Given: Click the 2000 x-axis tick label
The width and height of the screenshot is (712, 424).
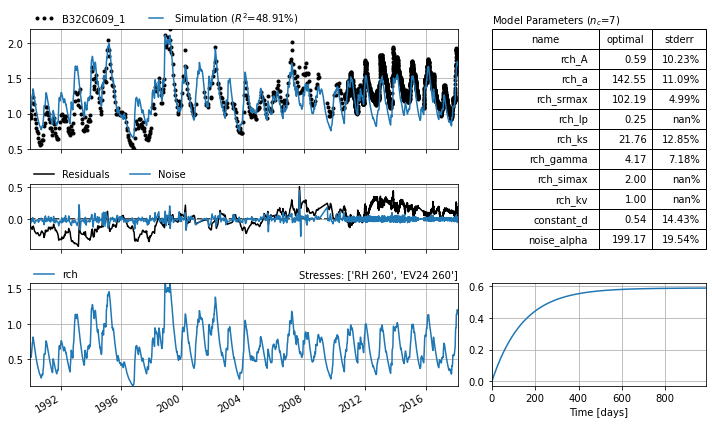Looking at the screenshot, I should (169, 403).
